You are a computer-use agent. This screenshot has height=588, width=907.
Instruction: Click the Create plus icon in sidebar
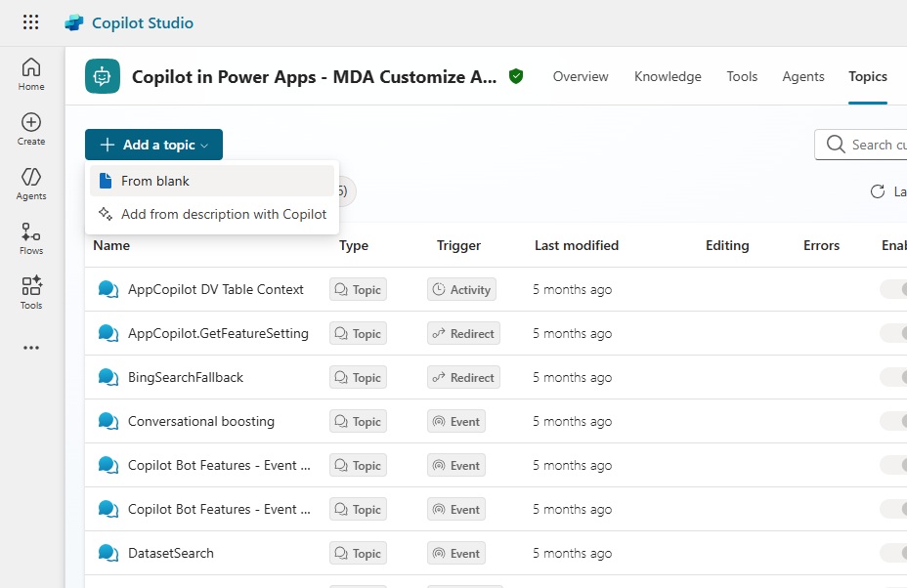(31, 129)
